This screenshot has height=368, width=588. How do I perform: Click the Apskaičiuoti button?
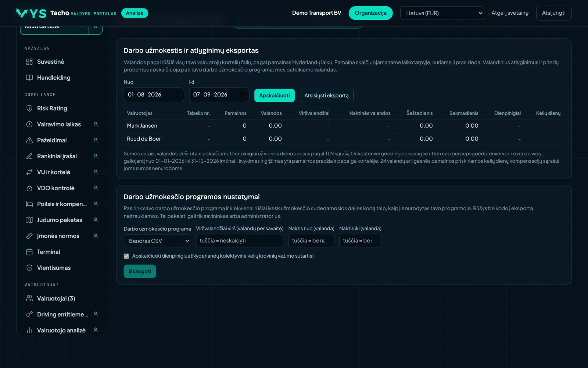275,95
